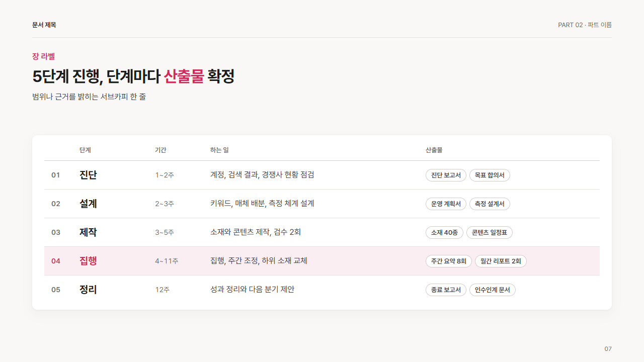This screenshot has height=362, width=644.
Task: Click the step number '05'
Action: (56, 290)
